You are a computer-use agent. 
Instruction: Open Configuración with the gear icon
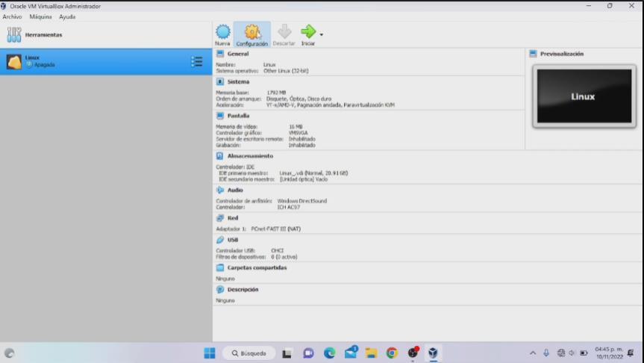(x=252, y=31)
